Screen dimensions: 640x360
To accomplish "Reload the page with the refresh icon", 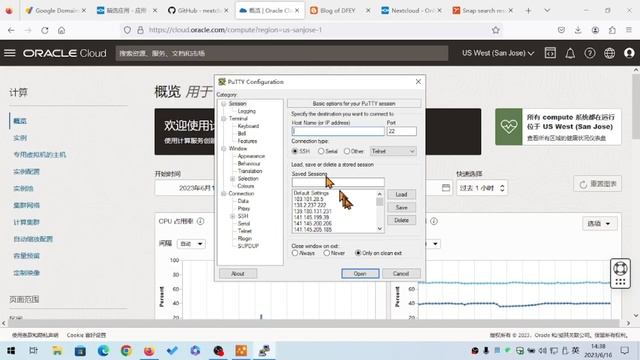I will [44, 30].
